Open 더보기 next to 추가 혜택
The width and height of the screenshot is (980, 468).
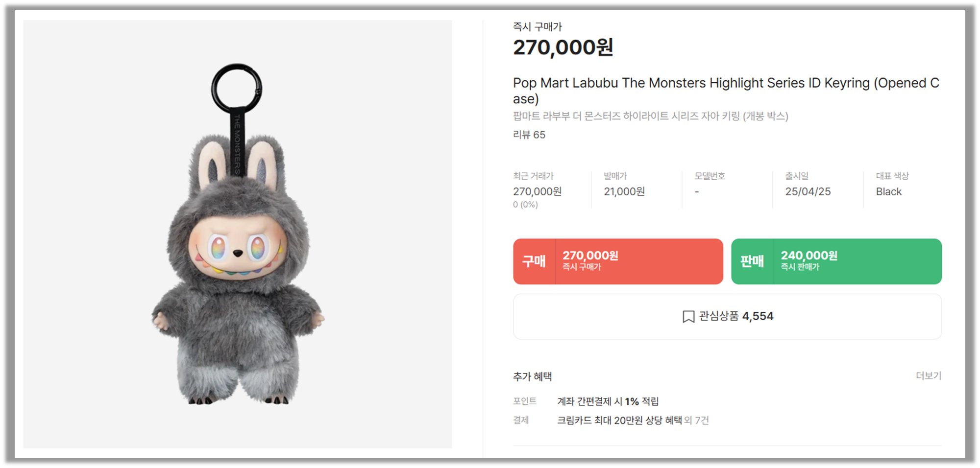coord(928,376)
